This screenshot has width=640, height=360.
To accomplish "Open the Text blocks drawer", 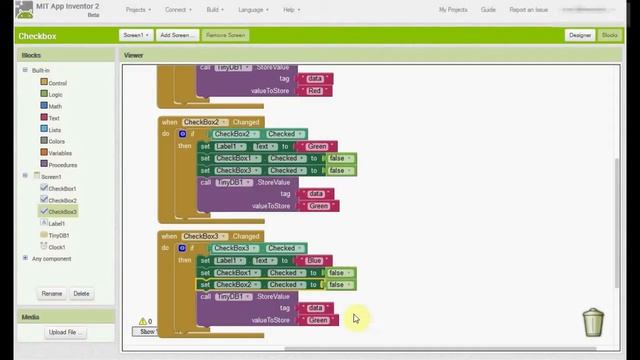I will pyautogui.click(x=50, y=118).
